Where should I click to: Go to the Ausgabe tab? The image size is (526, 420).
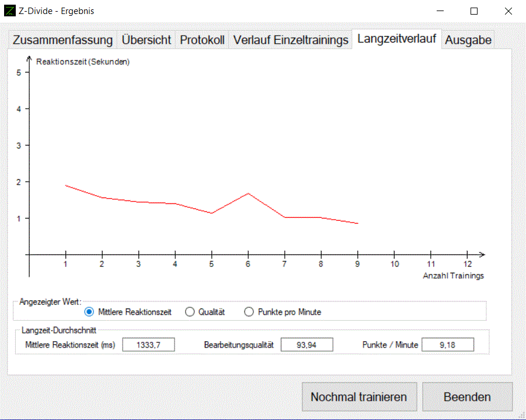(x=468, y=40)
